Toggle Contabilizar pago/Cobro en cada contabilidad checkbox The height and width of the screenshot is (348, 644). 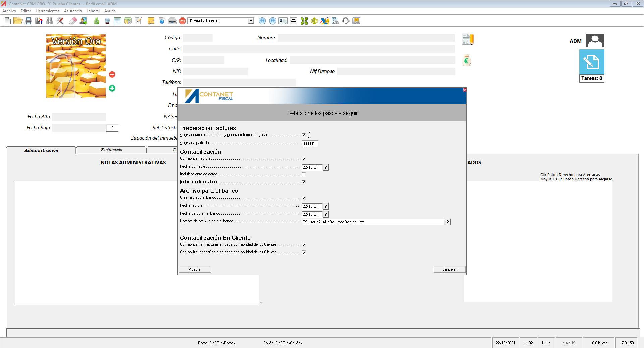pos(304,252)
